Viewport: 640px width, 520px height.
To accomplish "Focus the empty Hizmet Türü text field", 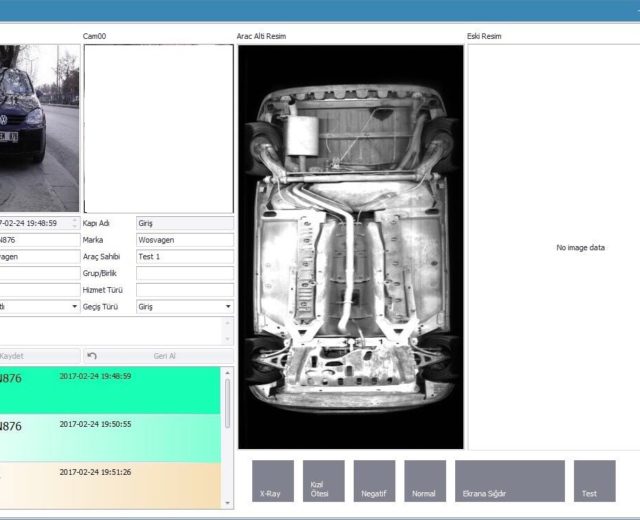I will click(x=184, y=290).
